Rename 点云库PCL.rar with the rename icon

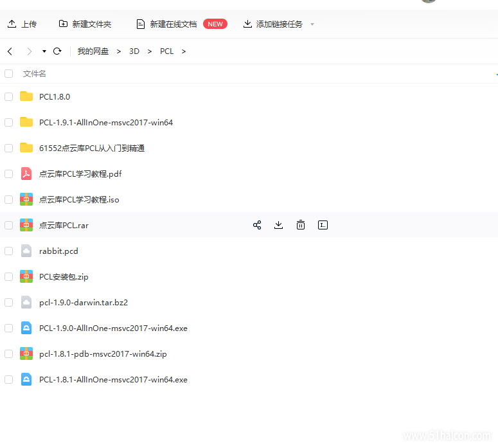point(323,225)
